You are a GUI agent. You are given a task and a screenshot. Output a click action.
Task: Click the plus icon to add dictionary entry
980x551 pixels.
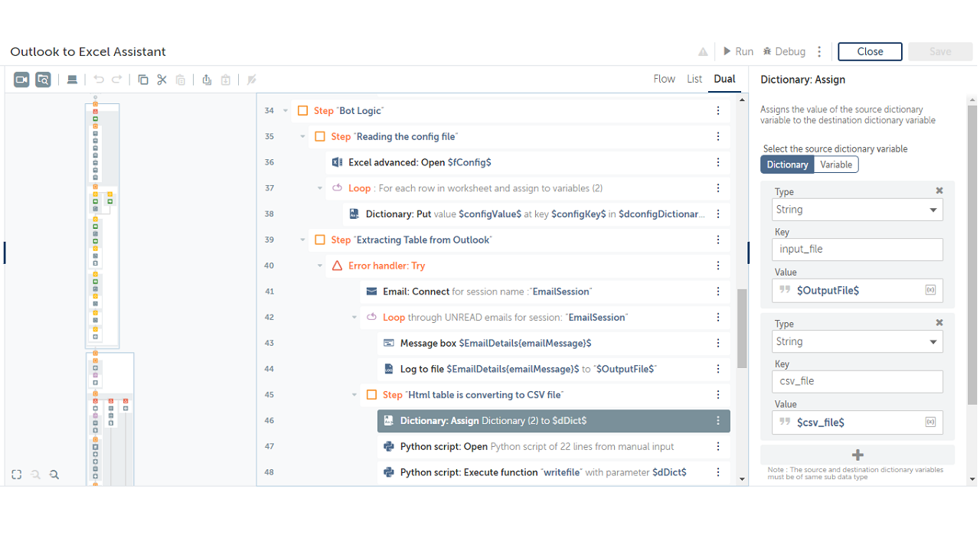coord(857,455)
